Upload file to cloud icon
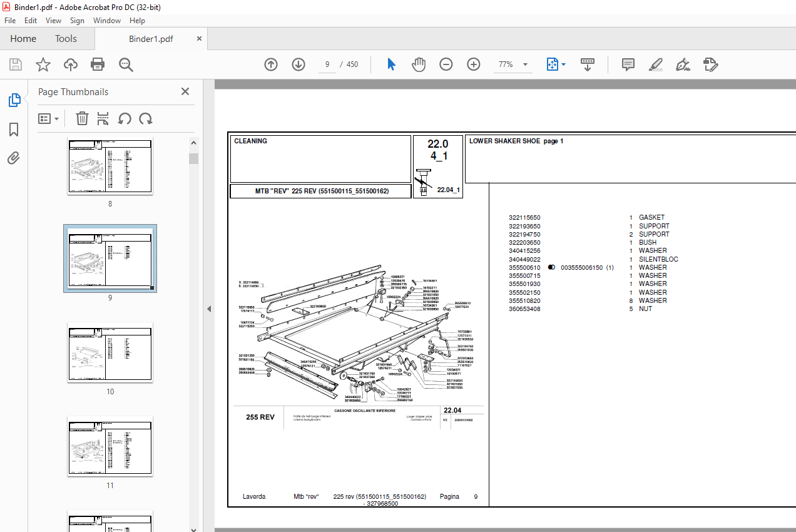The height and width of the screenshot is (532, 796). 71,64
